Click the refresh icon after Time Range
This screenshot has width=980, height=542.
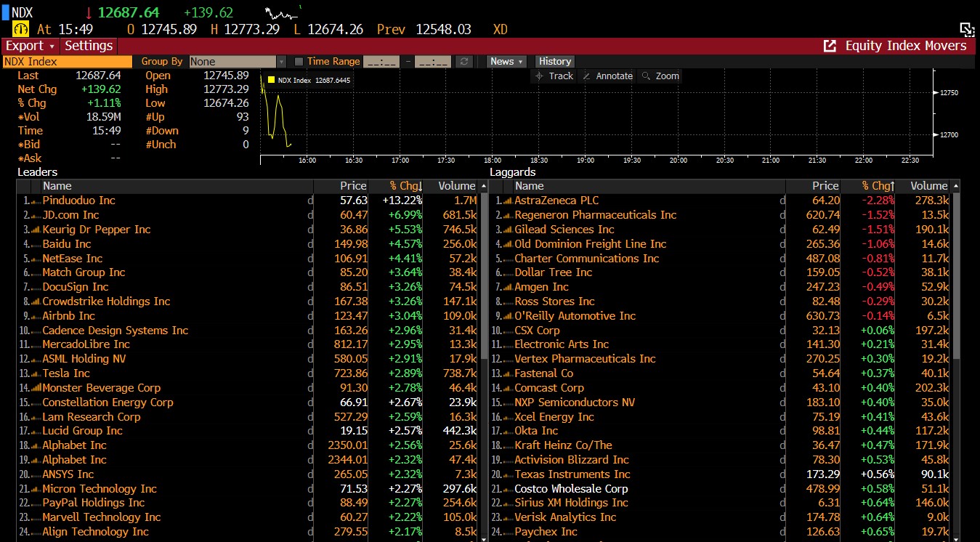[x=464, y=62]
